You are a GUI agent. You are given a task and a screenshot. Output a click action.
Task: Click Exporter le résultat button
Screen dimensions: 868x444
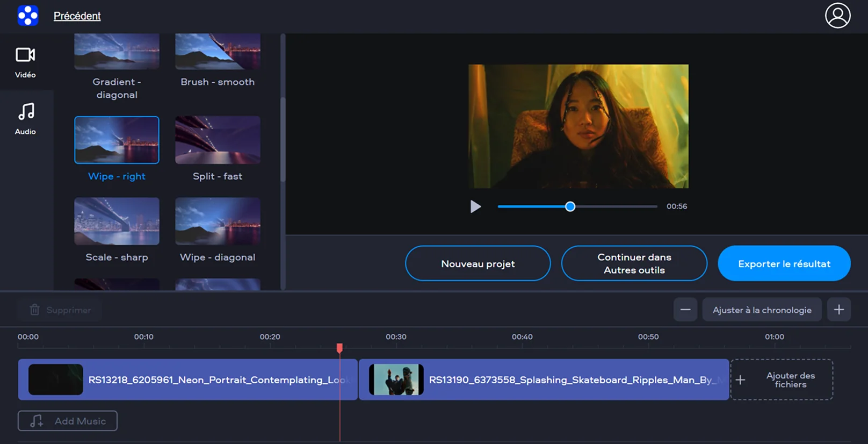(x=784, y=263)
